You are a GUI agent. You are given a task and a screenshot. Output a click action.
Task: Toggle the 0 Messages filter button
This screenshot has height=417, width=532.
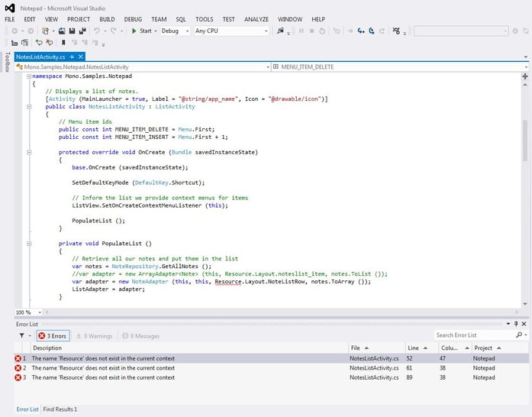coord(140,336)
